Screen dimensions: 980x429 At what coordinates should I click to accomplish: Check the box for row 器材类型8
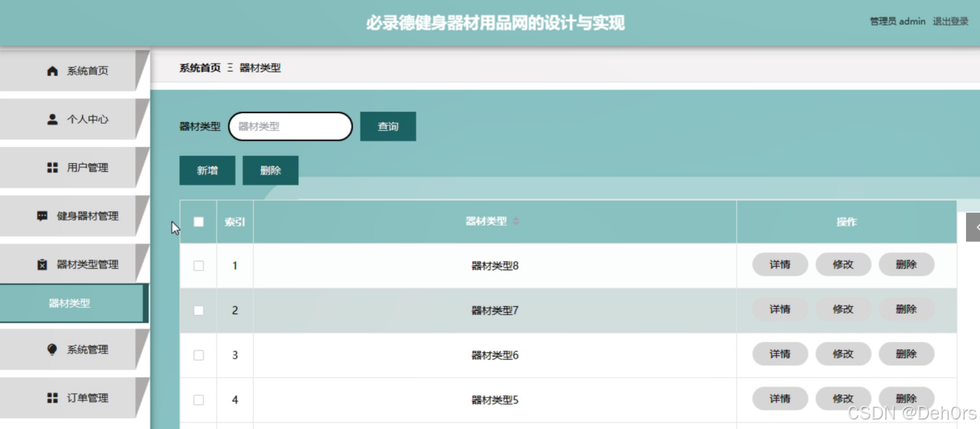198,266
